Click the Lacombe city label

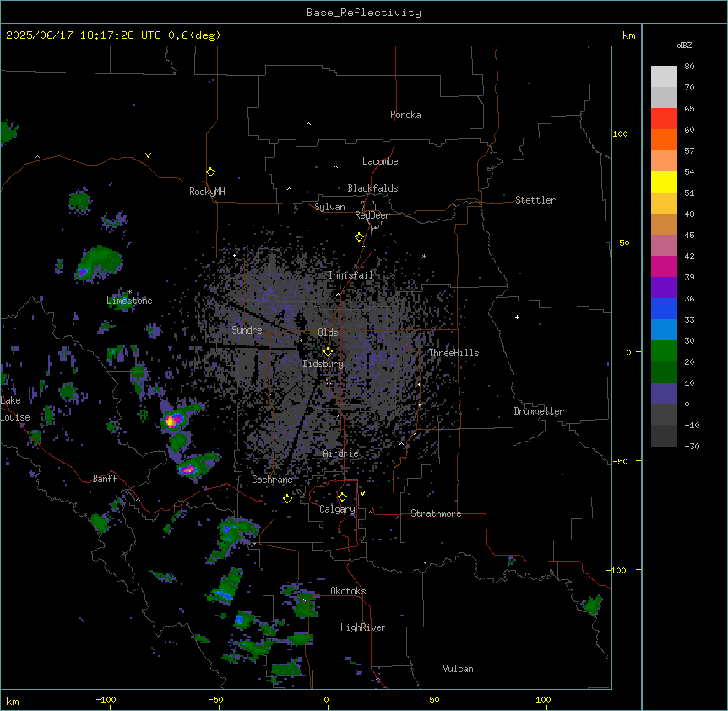380,161
